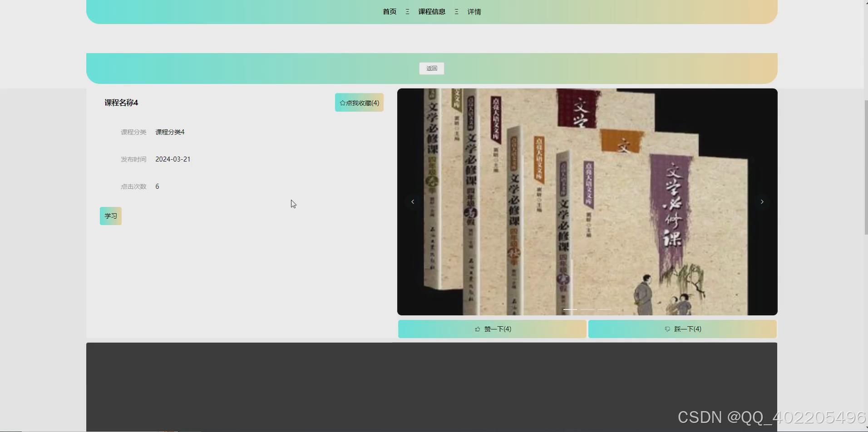Click the 返回 button
Viewport: 868px width, 432px height.
[x=431, y=68]
